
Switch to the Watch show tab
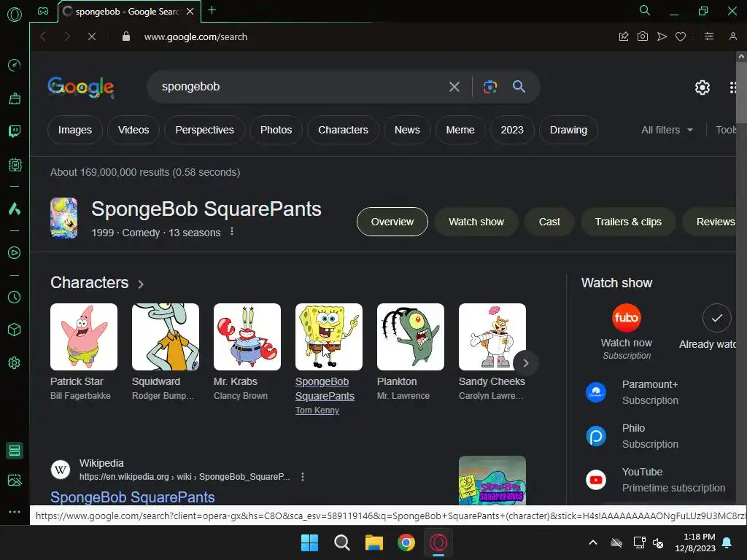476,222
